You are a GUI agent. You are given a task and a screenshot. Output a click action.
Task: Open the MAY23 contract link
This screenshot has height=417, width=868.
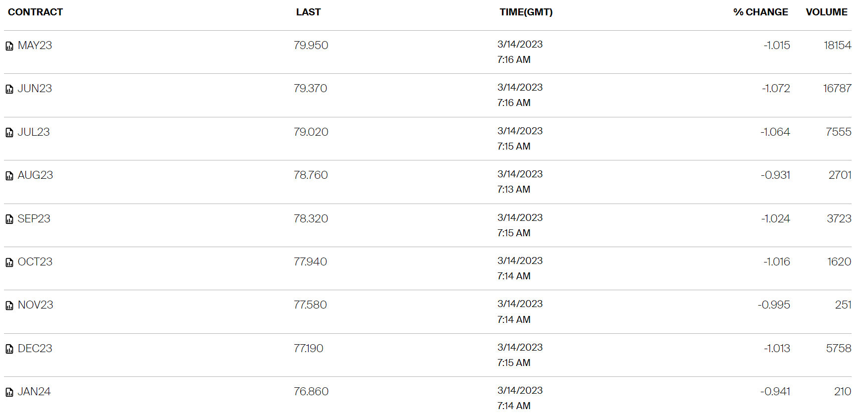coord(35,45)
